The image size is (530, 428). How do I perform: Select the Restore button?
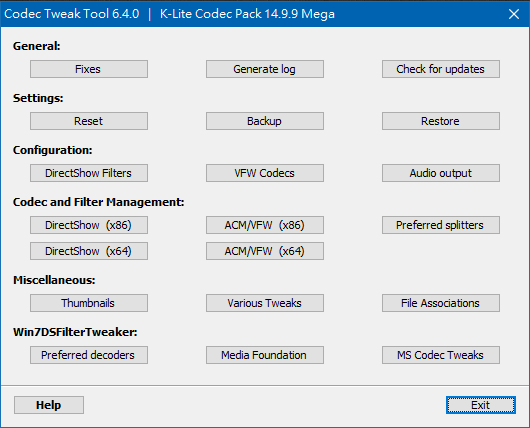[441, 121]
